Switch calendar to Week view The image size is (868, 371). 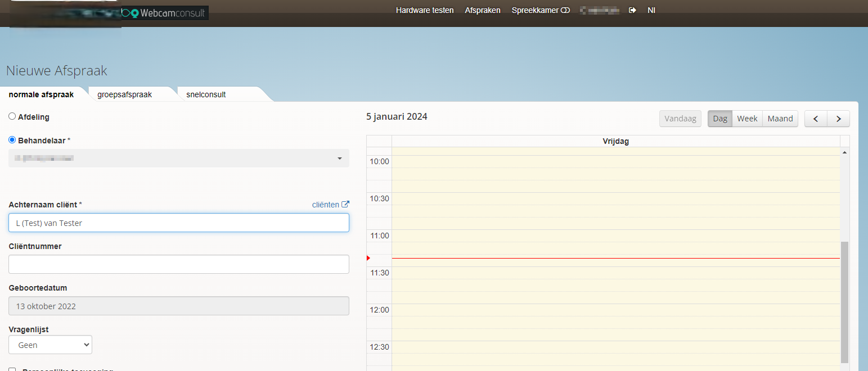point(747,119)
